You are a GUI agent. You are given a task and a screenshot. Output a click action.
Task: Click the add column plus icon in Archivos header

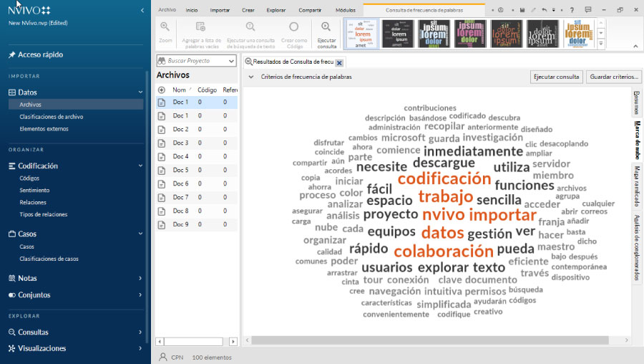pyautogui.click(x=162, y=90)
